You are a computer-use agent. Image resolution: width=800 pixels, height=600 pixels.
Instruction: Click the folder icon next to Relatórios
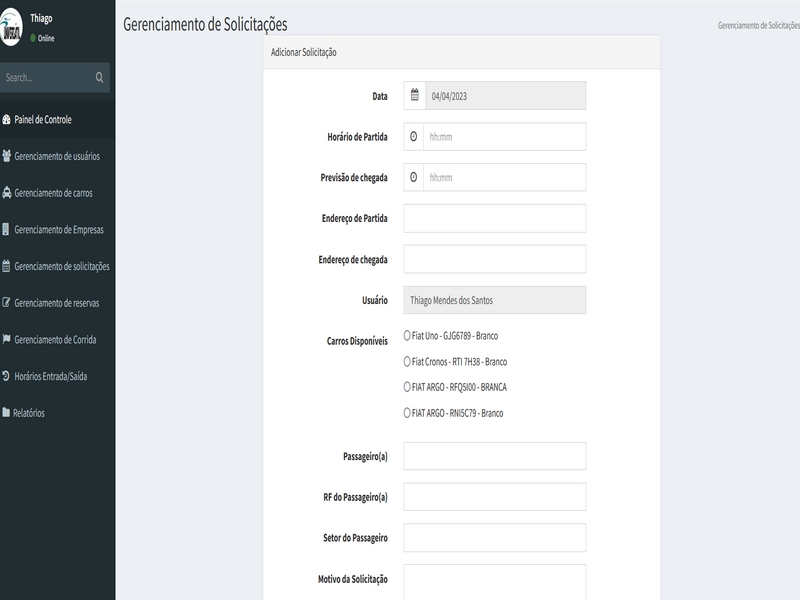point(7,413)
